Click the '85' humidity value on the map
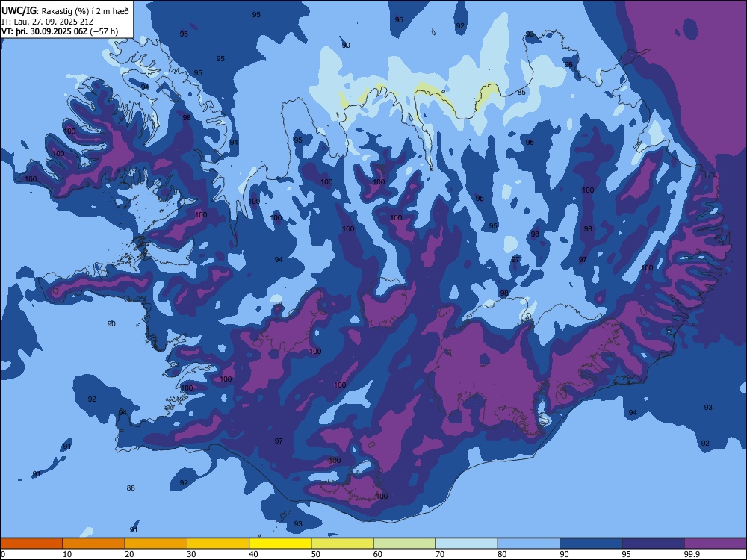747x560 pixels. click(521, 93)
